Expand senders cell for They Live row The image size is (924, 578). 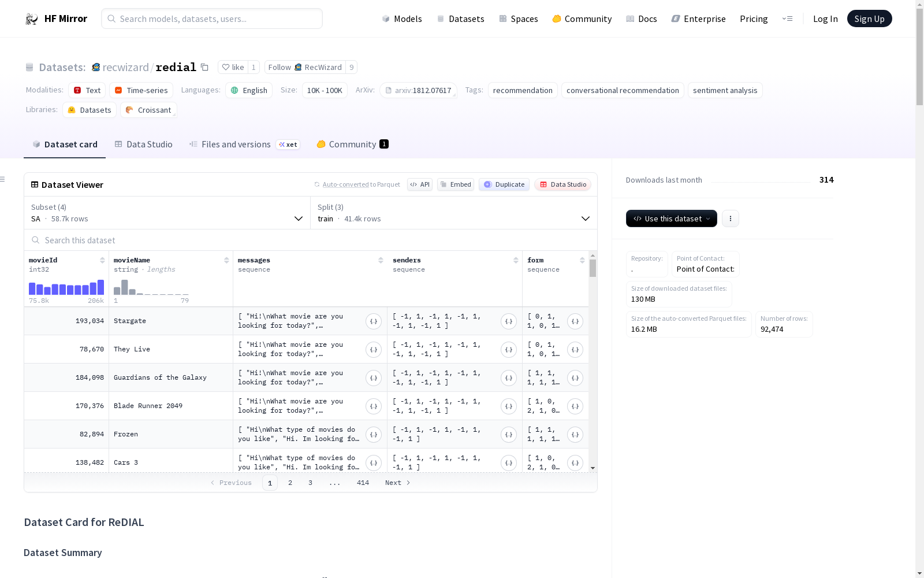click(x=509, y=350)
